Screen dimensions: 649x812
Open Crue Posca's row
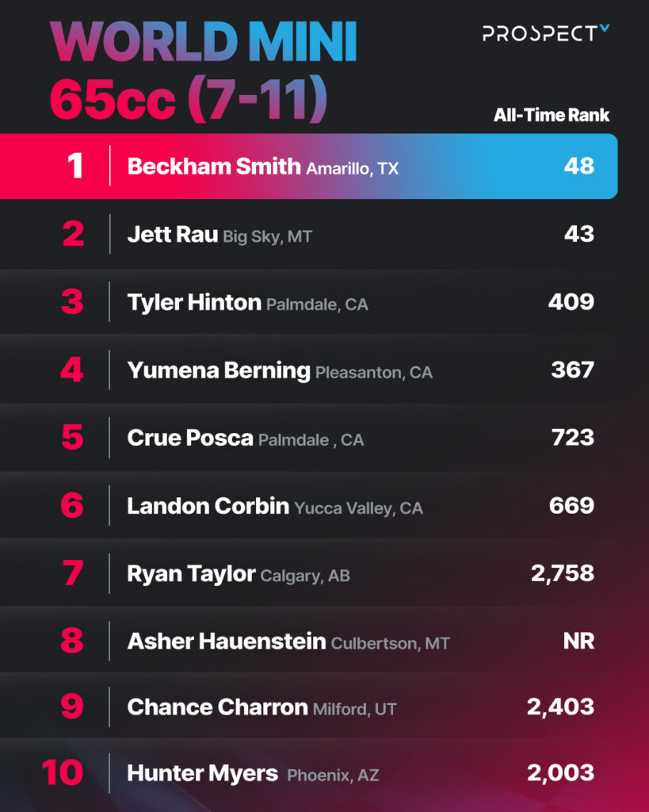point(190,438)
